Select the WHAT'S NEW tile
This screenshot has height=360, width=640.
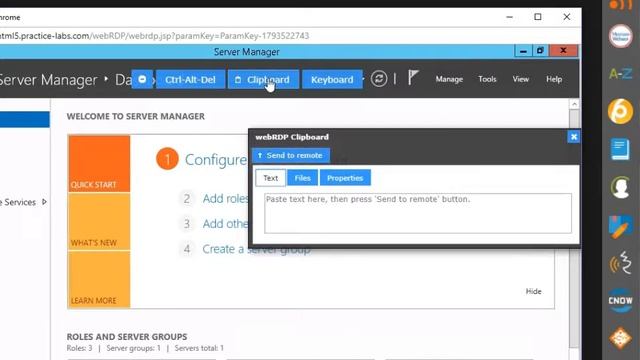click(99, 222)
